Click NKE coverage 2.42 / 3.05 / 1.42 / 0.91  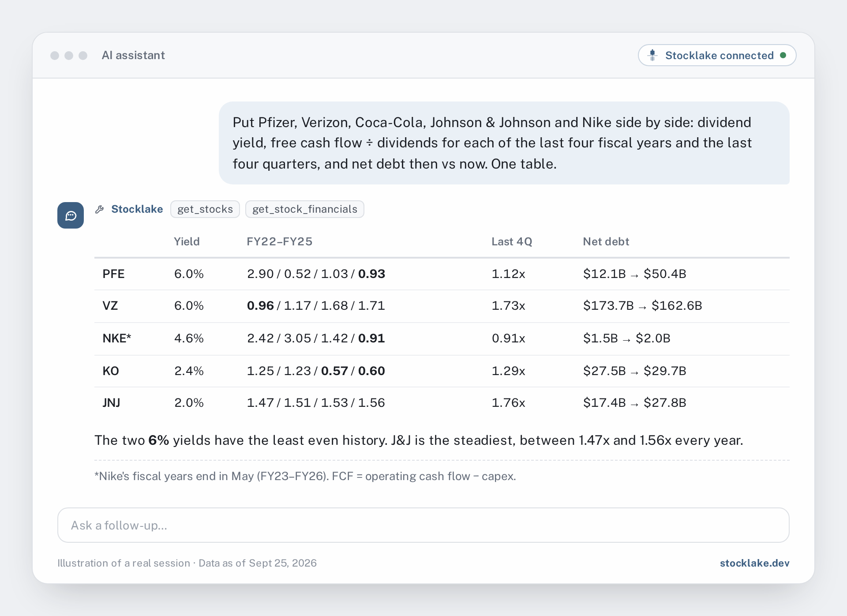pos(316,338)
